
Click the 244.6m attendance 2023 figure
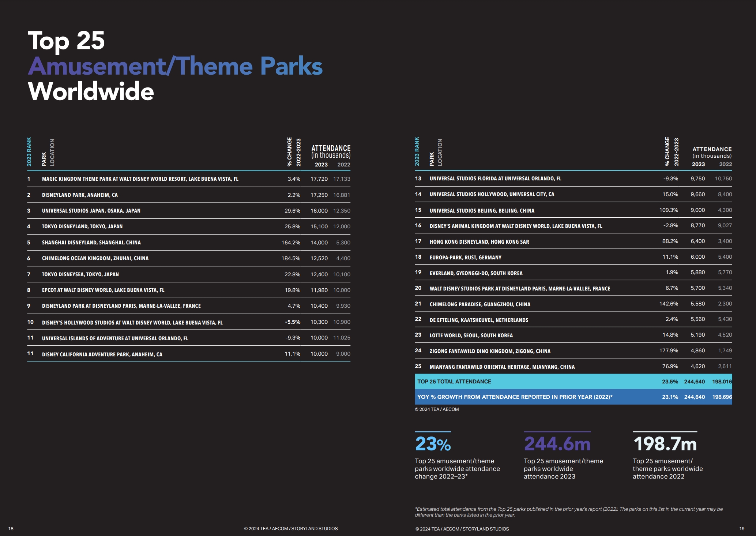557,444
